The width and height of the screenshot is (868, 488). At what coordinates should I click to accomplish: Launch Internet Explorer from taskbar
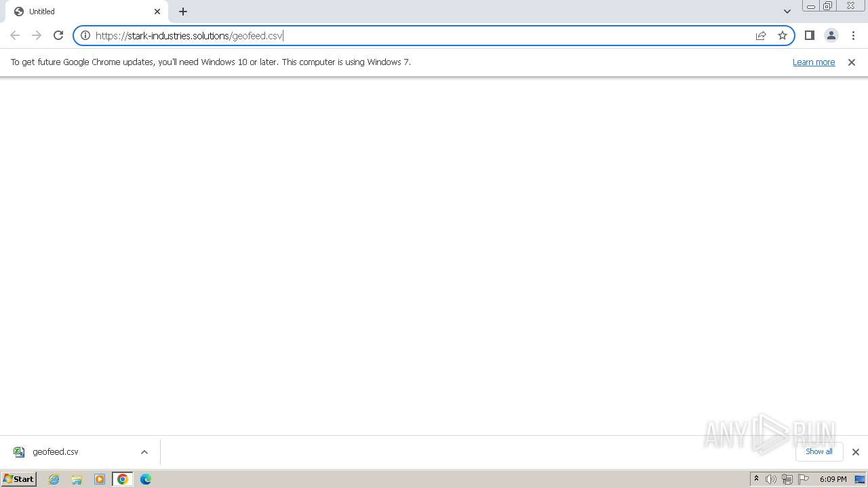pos(54,479)
